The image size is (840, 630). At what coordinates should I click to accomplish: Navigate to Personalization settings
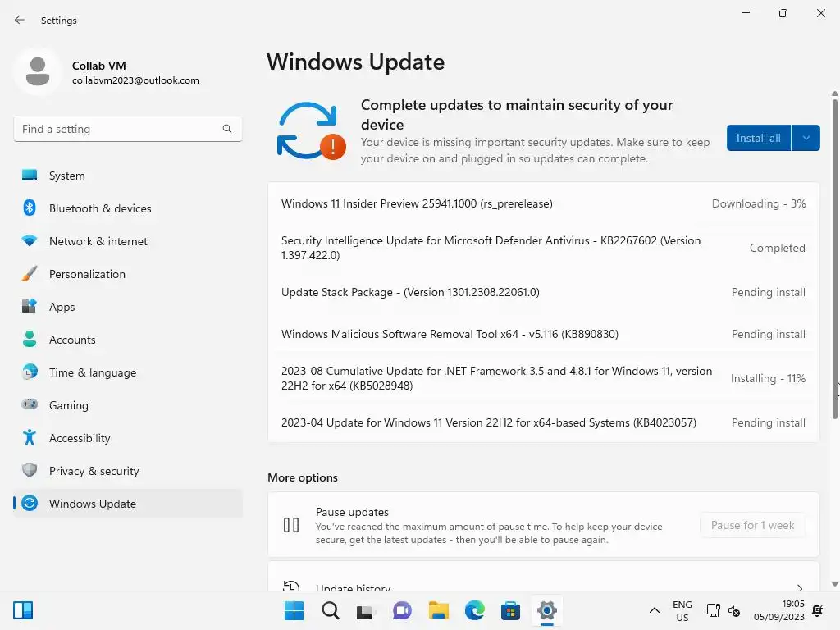click(127, 274)
